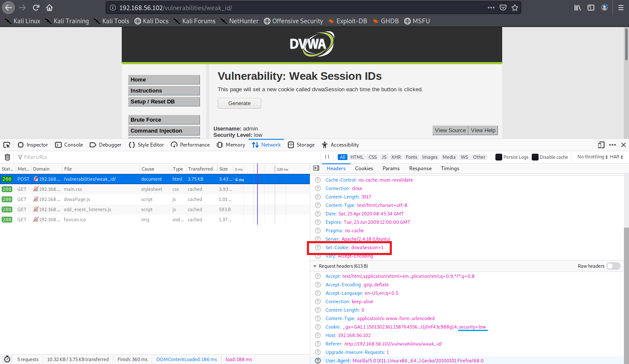Click the responsive design mode icon
Viewport: 629px width, 364px height.
601,145
